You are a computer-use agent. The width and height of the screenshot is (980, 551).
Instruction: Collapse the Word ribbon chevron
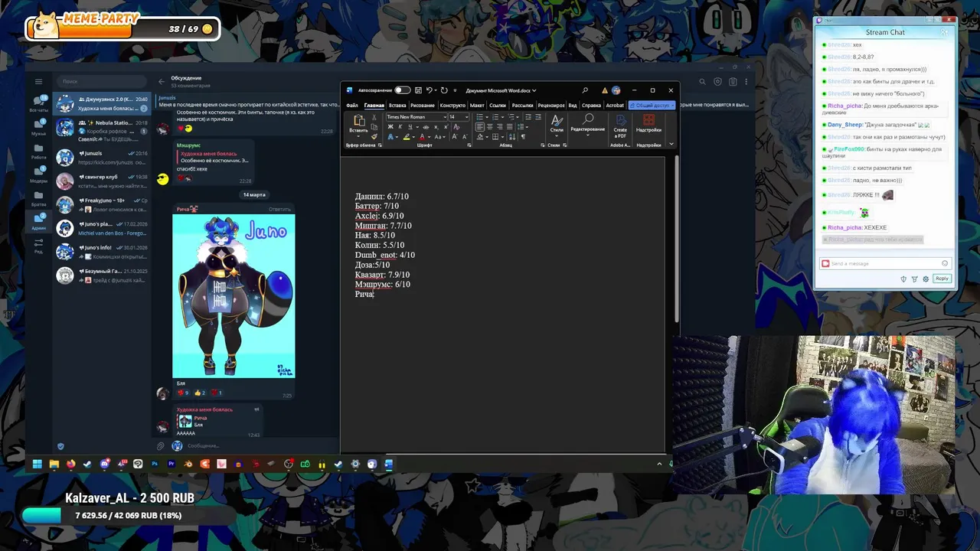click(x=671, y=144)
